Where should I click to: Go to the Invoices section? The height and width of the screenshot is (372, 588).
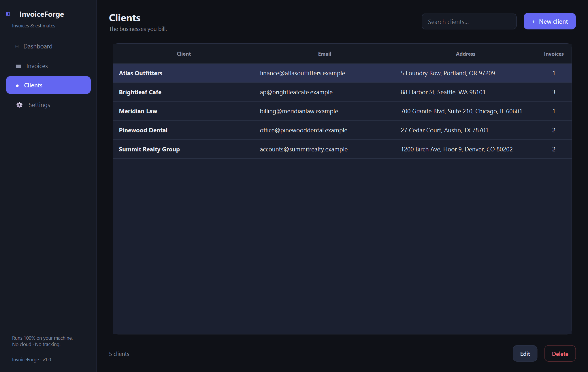(48, 66)
